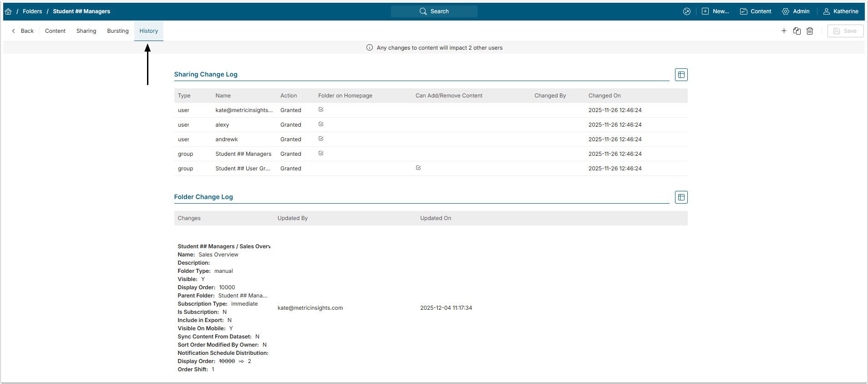
Task: Switch to the Bursting tab
Action: click(118, 31)
